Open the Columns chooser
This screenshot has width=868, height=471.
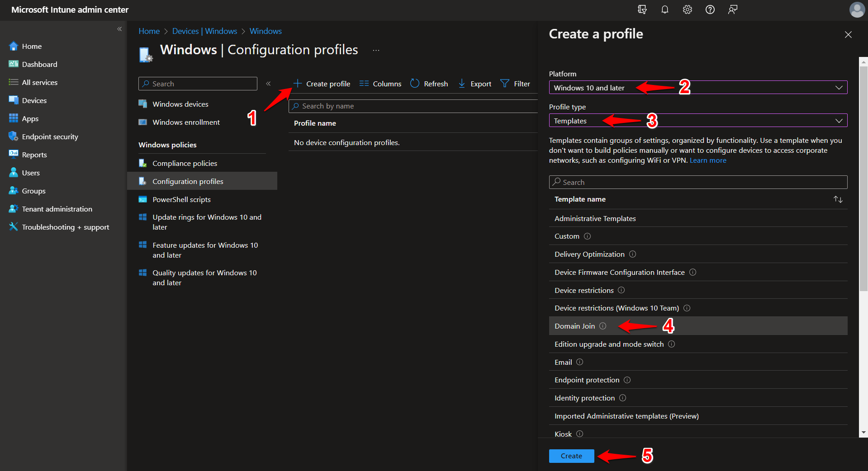380,84
